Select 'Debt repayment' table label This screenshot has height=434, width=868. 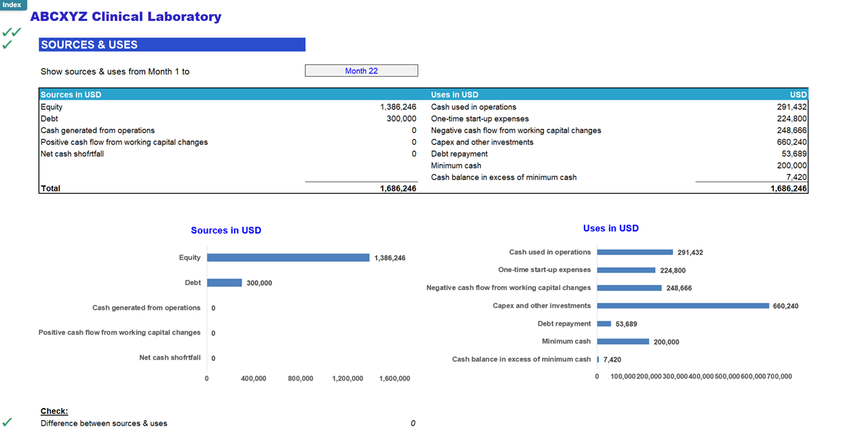coord(459,153)
